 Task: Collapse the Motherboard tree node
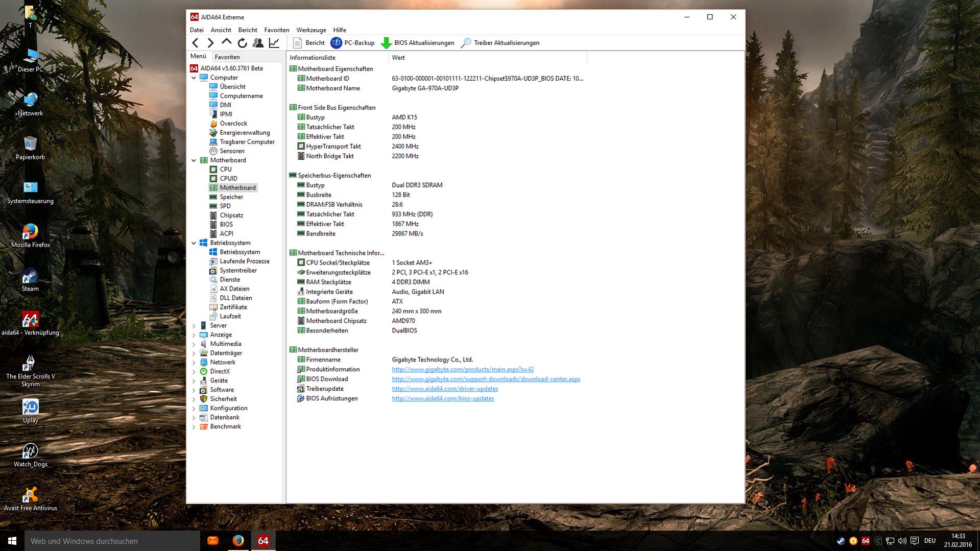194,160
